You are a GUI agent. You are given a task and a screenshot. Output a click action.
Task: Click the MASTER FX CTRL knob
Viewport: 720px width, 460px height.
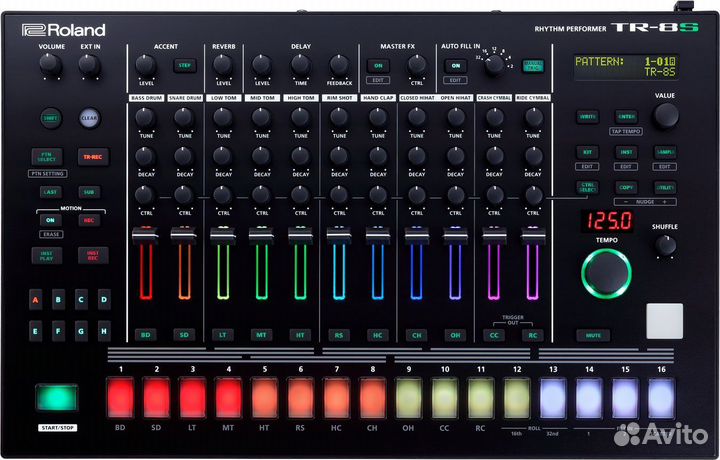click(416, 66)
